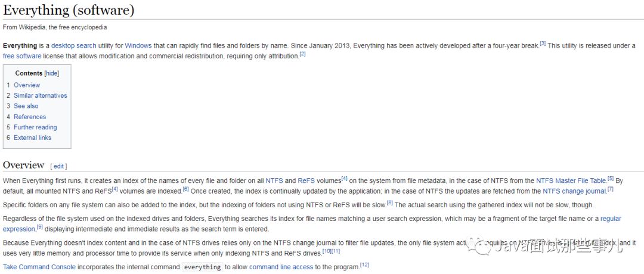The image size is (644, 274).
Task: Jump to 'Overview' in Contents
Action: [x=27, y=85]
